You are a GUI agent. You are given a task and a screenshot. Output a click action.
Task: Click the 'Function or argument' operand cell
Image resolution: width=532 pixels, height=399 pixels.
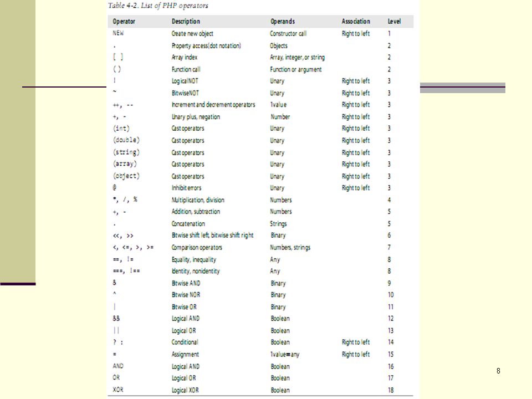click(x=295, y=70)
